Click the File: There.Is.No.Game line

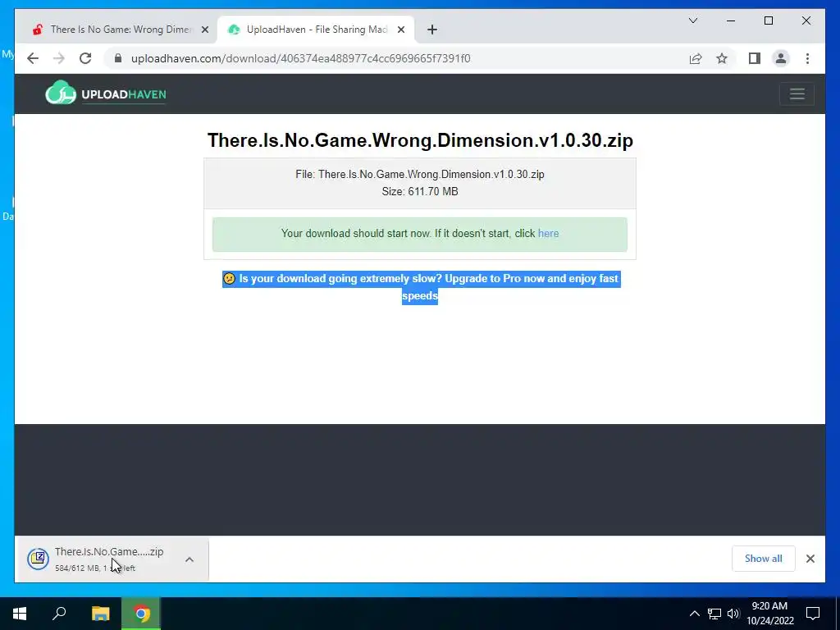click(x=420, y=174)
